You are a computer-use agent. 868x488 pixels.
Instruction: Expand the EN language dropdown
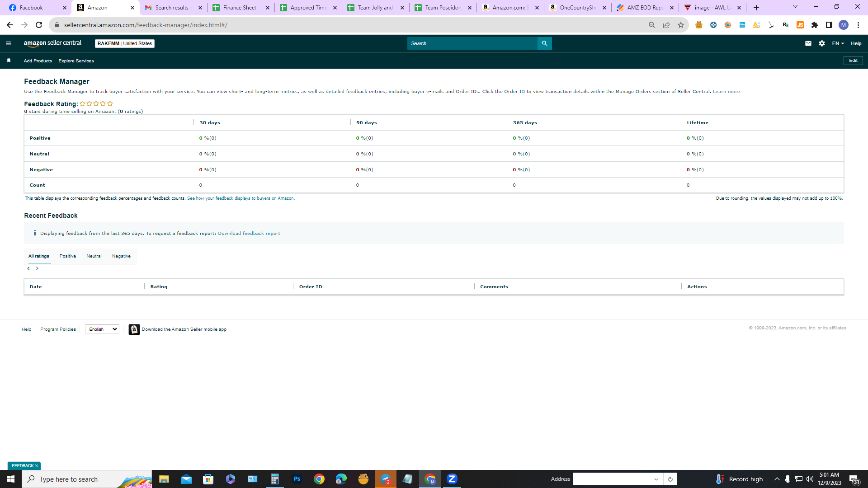coord(838,43)
